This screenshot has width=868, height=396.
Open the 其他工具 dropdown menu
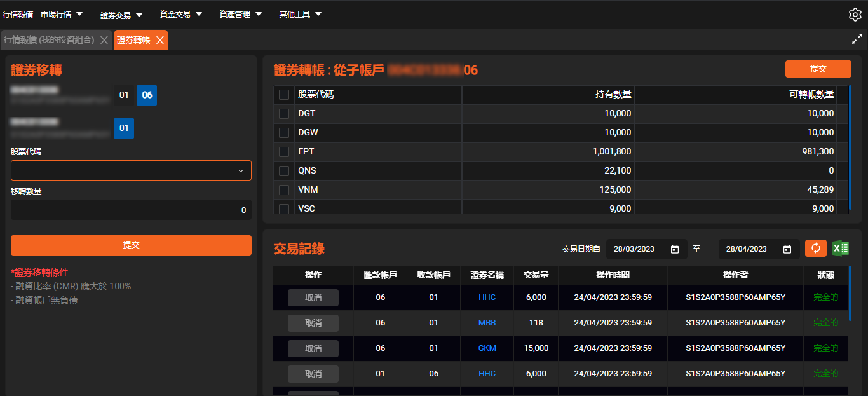click(300, 14)
